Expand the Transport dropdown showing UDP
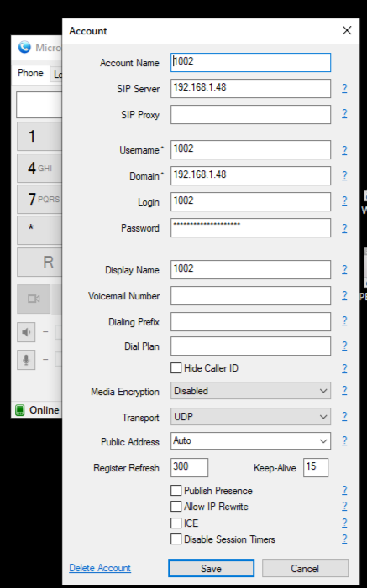Viewport: 367px width, 588px height. click(x=250, y=417)
